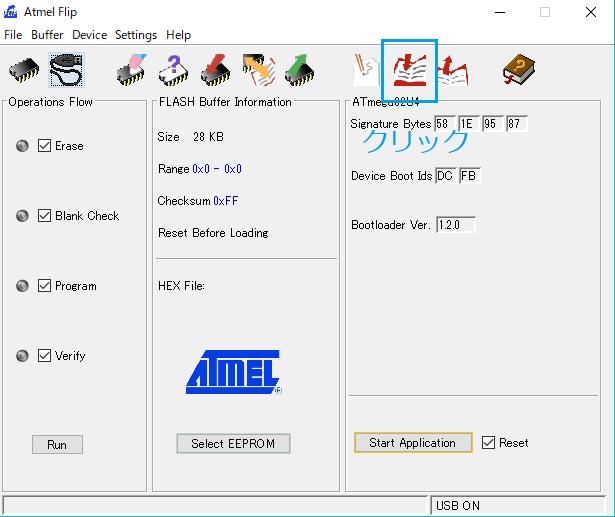Click the Erase Target Device icon
This screenshot has width=615, height=517.
132,70
